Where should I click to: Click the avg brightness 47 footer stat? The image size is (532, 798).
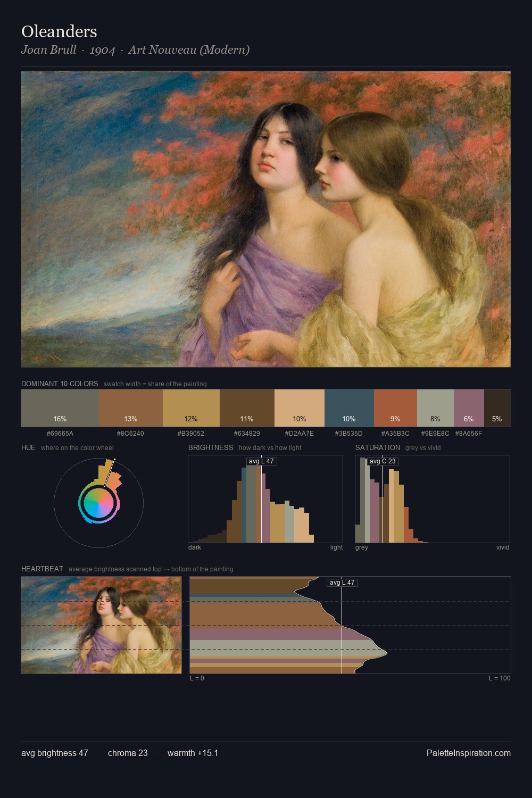pos(55,753)
